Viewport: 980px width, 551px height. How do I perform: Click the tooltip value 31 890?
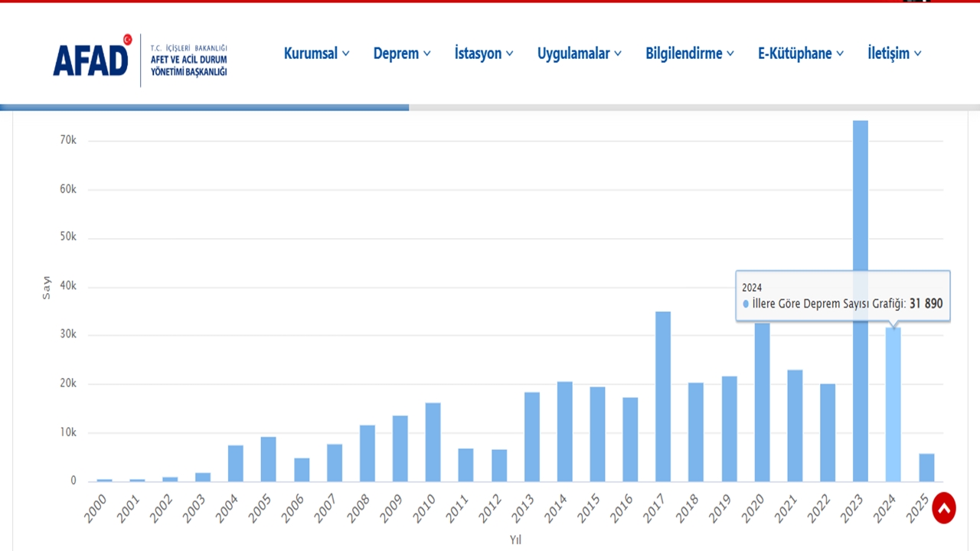click(x=926, y=304)
